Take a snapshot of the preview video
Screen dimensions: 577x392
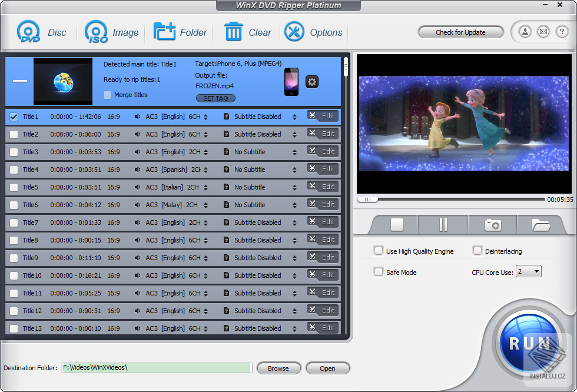click(492, 224)
